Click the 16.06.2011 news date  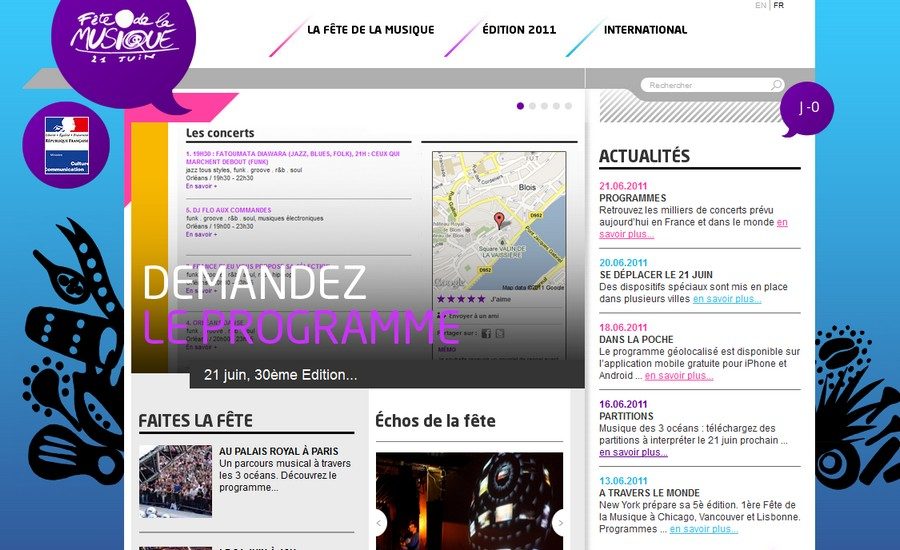point(623,404)
